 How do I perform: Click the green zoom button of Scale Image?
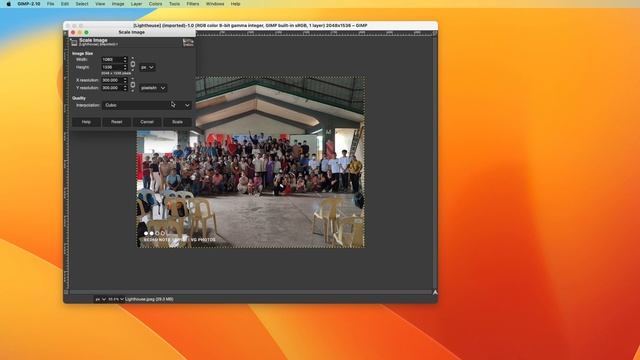[x=87, y=32]
